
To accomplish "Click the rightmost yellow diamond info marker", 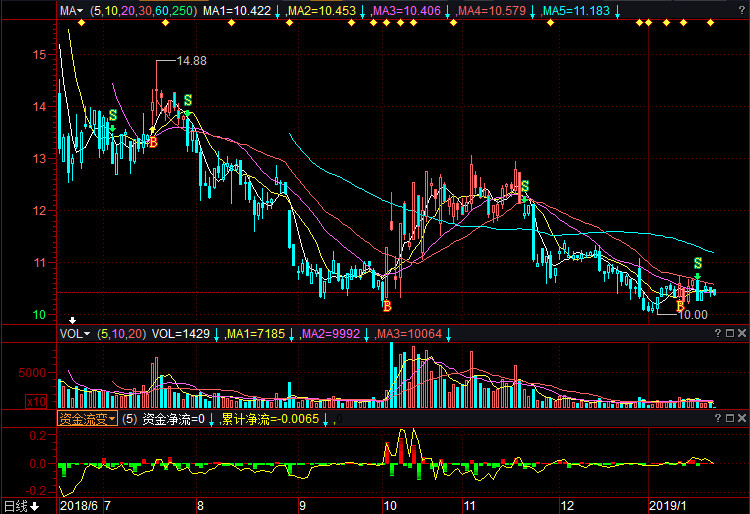I will pyautogui.click(x=710, y=22).
